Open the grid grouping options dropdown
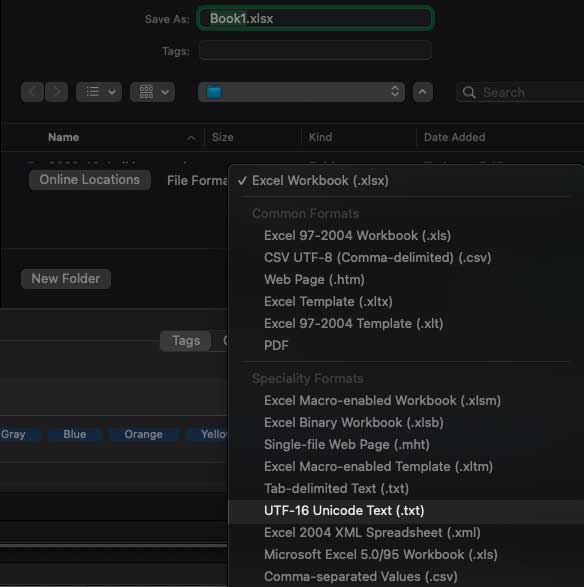Screen dimensions: 584x587 [x=152, y=92]
